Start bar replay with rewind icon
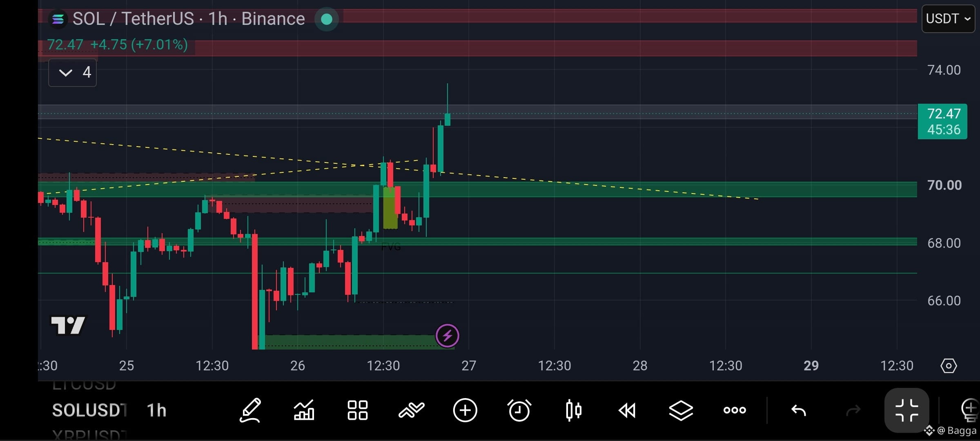The image size is (980, 441). tap(627, 410)
